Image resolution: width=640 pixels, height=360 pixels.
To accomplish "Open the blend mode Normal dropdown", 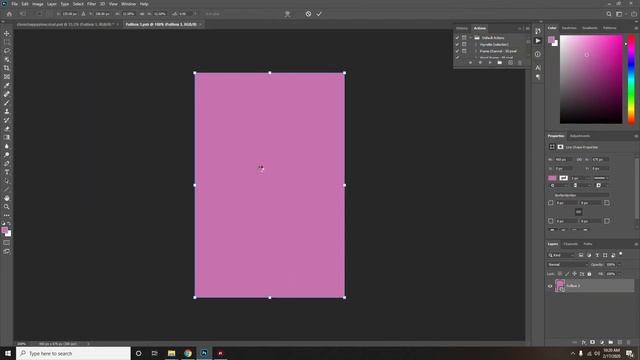I will pos(567,264).
